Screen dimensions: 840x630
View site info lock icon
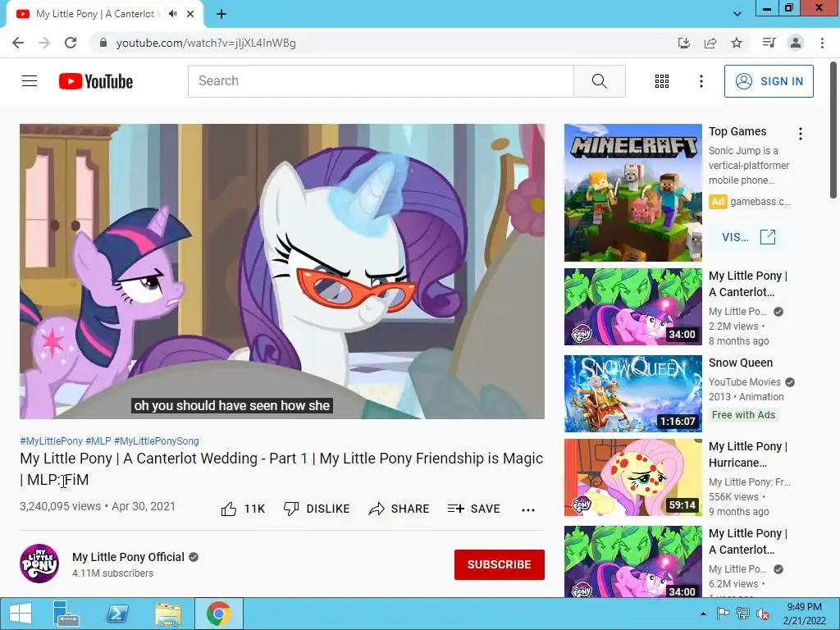click(103, 43)
